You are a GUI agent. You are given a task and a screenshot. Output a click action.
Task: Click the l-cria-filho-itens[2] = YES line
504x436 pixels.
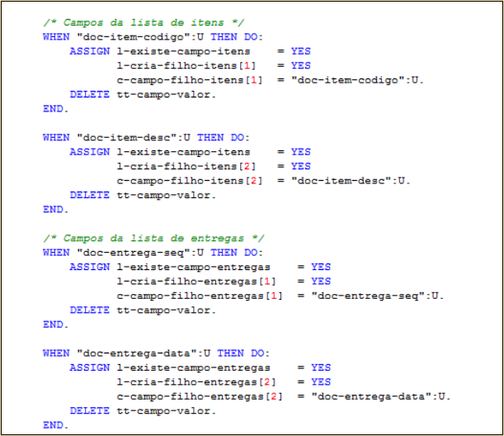pos(214,166)
